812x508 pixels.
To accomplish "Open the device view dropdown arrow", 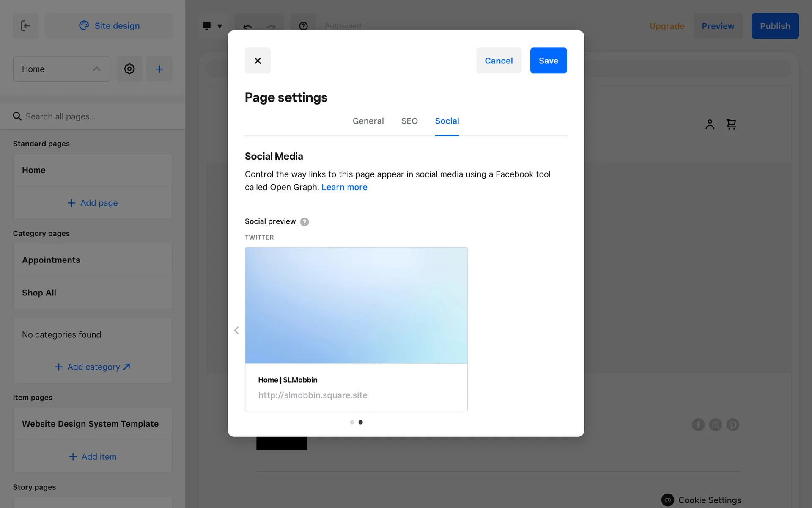I will click(219, 26).
